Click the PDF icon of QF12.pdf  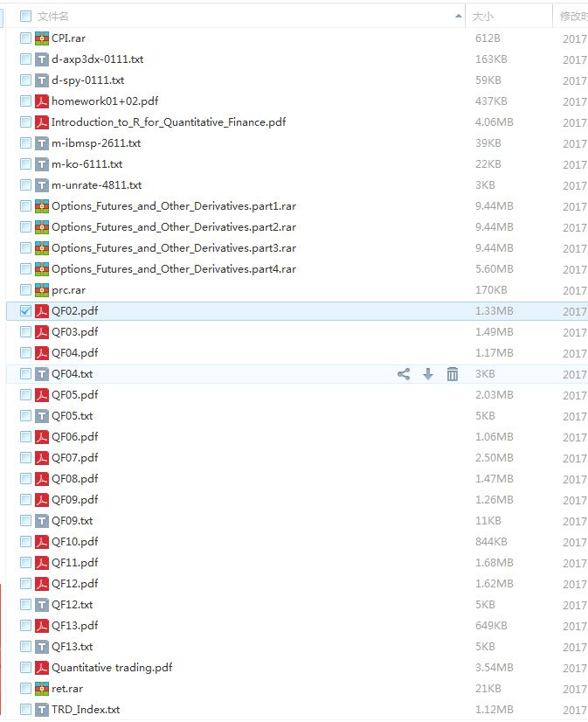pos(42,584)
